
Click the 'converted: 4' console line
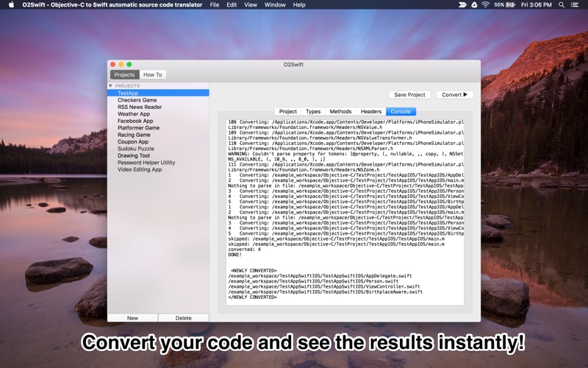(244, 250)
